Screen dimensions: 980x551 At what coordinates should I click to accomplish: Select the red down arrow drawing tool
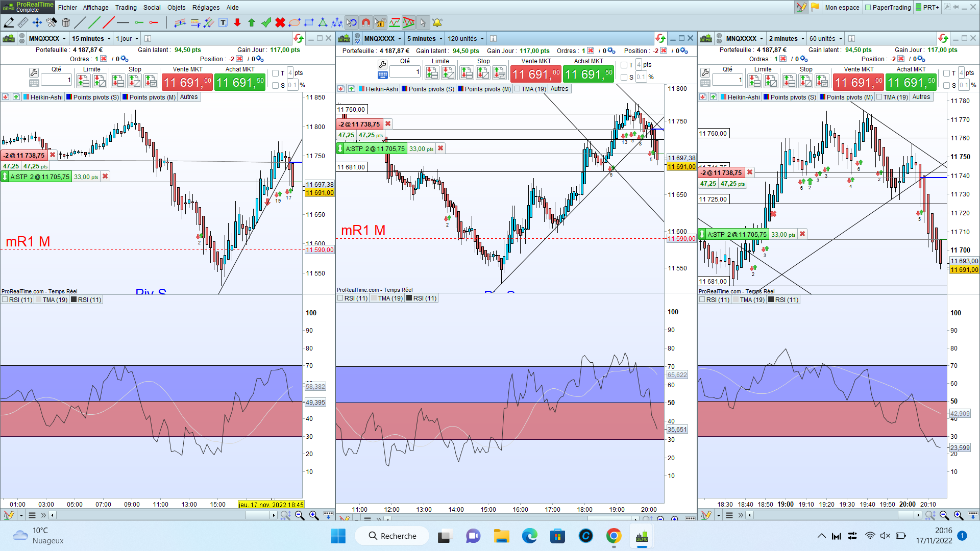pyautogui.click(x=237, y=22)
